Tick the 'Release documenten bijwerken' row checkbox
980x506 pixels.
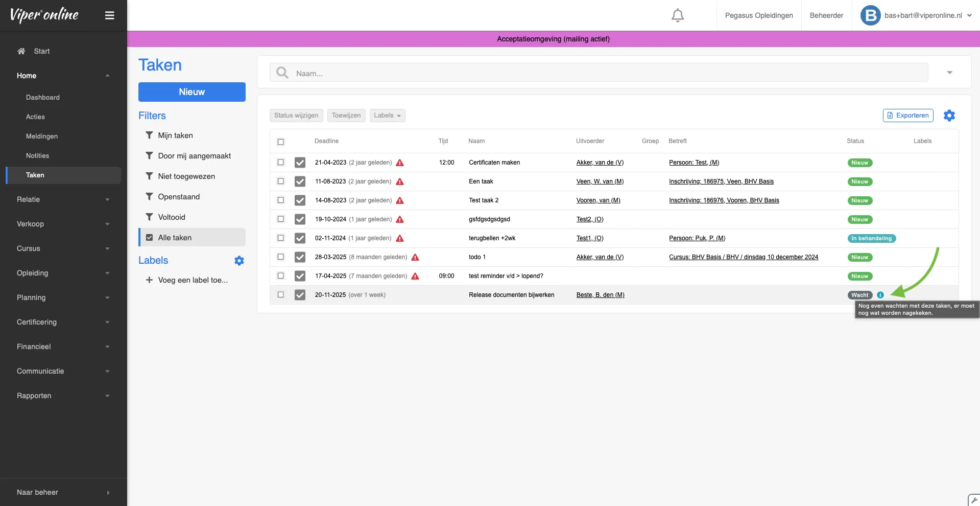[280, 294]
